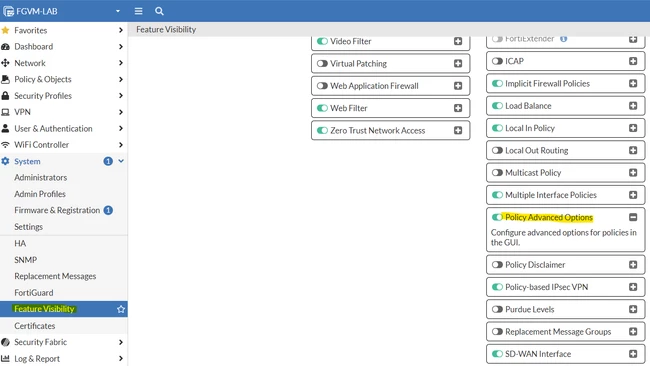650x366 pixels.
Task: Disable the Video Filter toggle
Action: (x=322, y=41)
